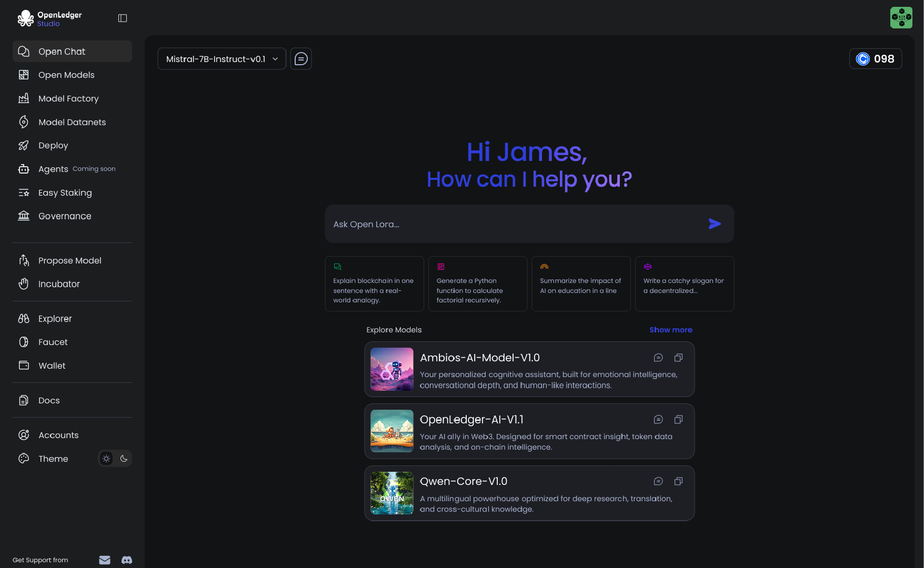Click chat icon on OpenLedger-AI-V1.1 card
The width and height of the screenshot is (924, 568).
click(x=658, y=420)
